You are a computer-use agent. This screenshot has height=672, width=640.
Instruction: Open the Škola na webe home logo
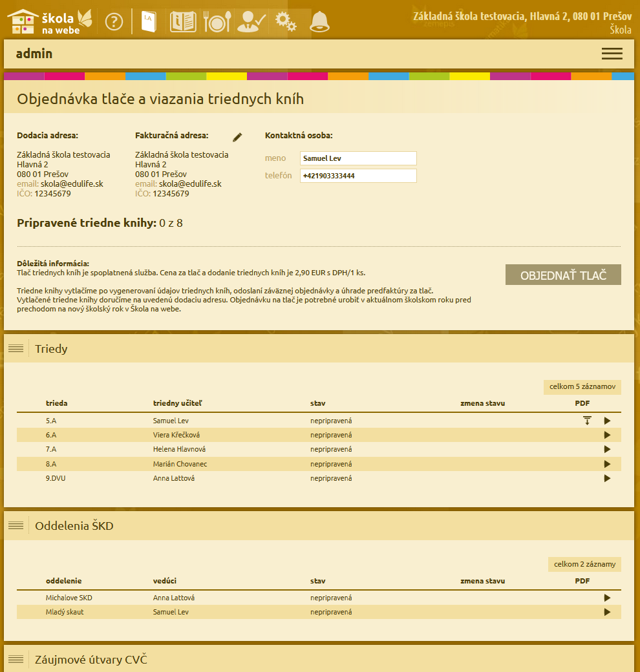pos(49,21)
